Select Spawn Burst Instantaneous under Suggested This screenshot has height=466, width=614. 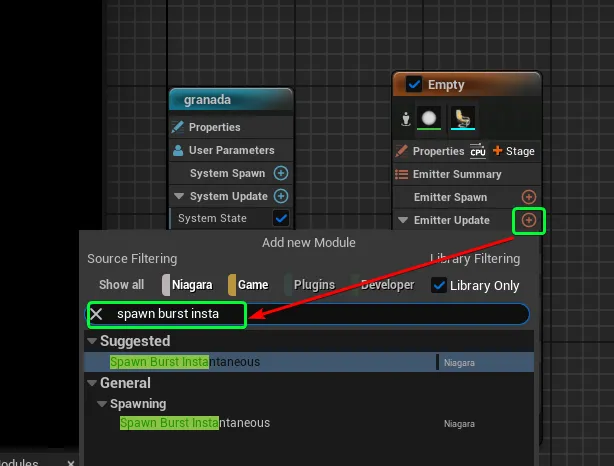coord(185,362)
